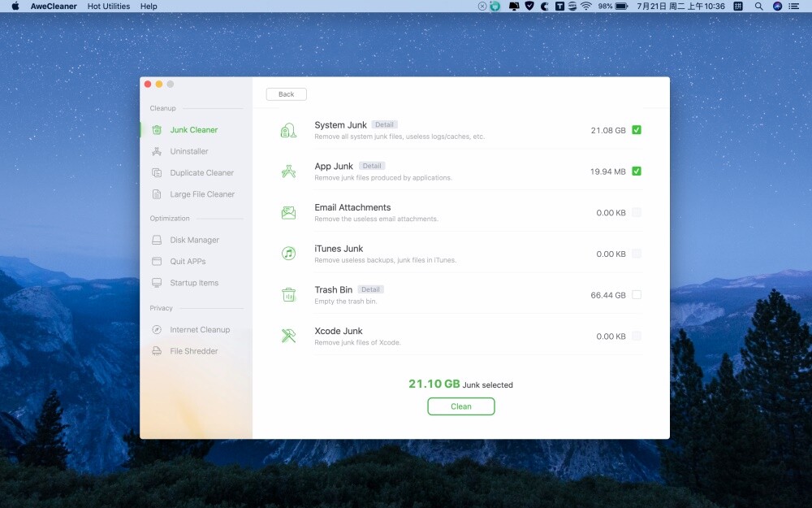Viewport: 812px width, 508px height.
Task: Click the "Trash Bin" title
Action: point(334,290)
